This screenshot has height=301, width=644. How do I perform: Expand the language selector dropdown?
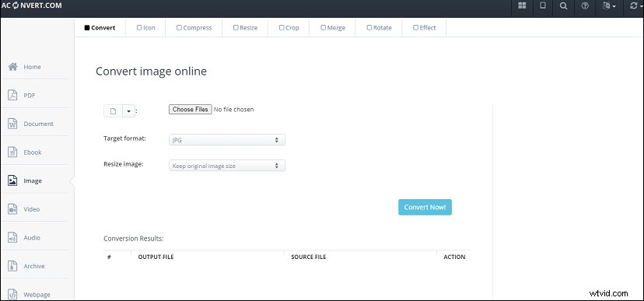click(609, 5)
